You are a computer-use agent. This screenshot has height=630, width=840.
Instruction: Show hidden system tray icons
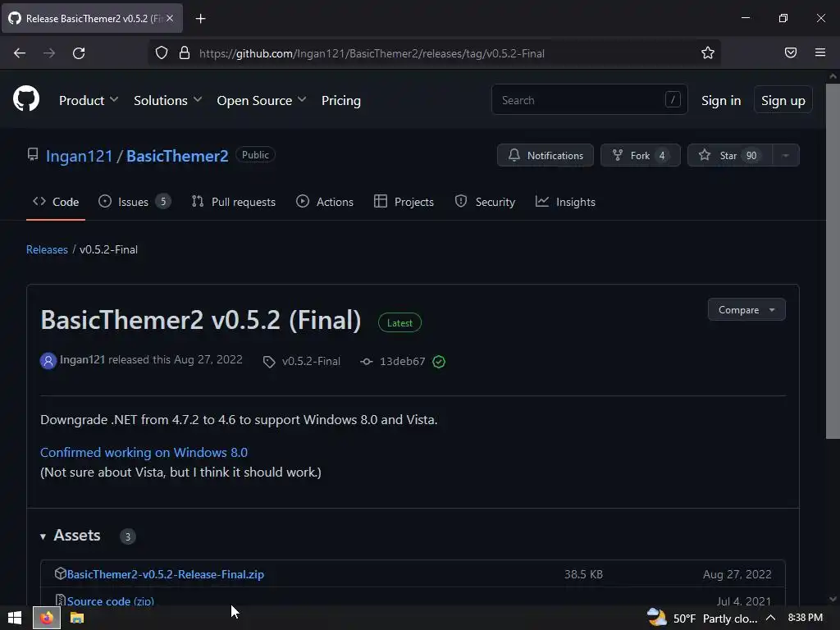pos(770,619)
